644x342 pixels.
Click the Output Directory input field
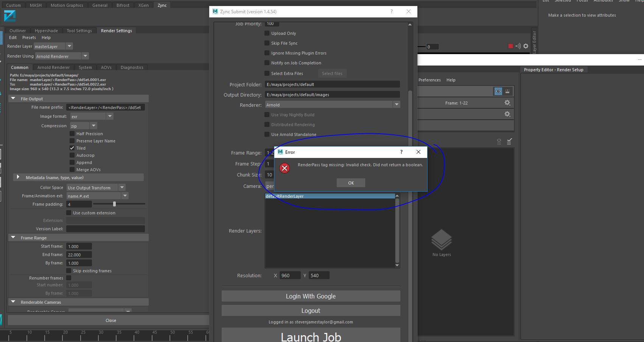pyautogui.click(x=332, y=95)
